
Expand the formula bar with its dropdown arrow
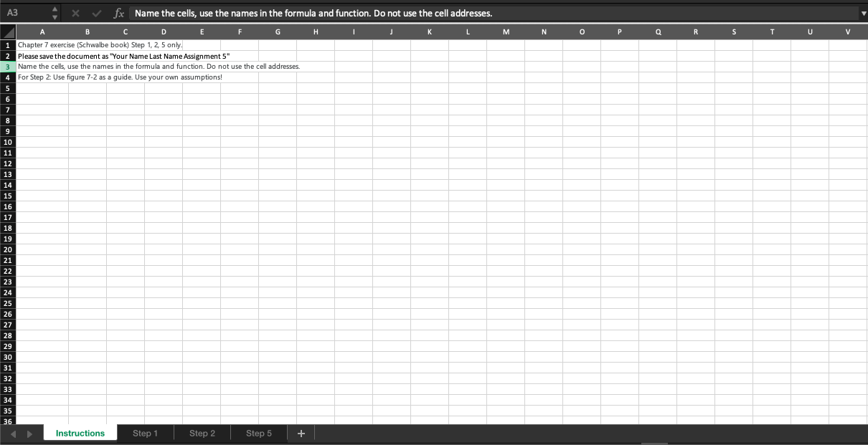(862, 12)
